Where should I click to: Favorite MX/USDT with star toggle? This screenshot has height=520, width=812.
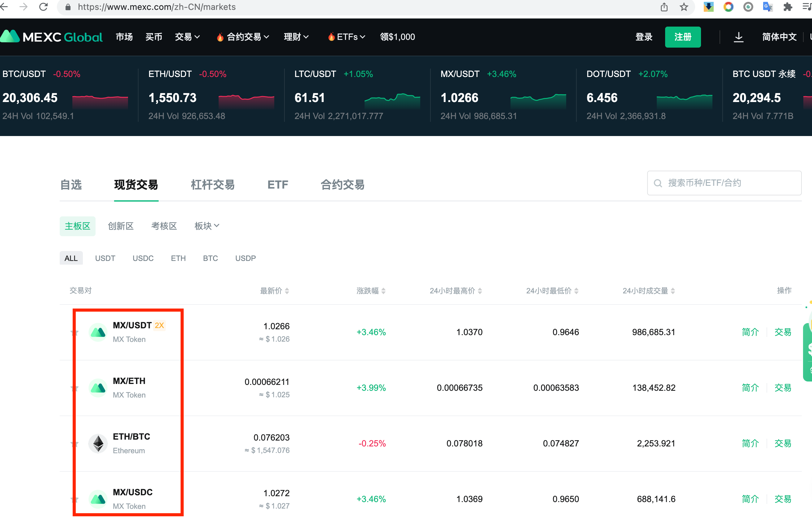tap(74, 333)
